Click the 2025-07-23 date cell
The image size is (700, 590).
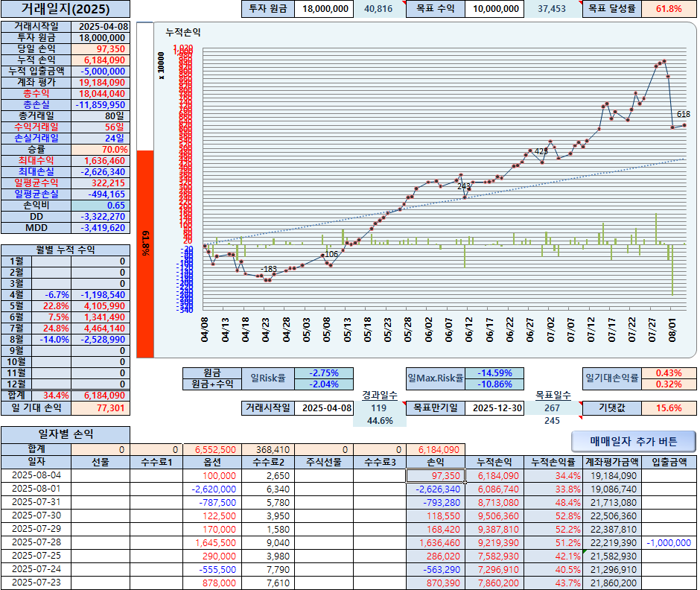coord(36,583)
